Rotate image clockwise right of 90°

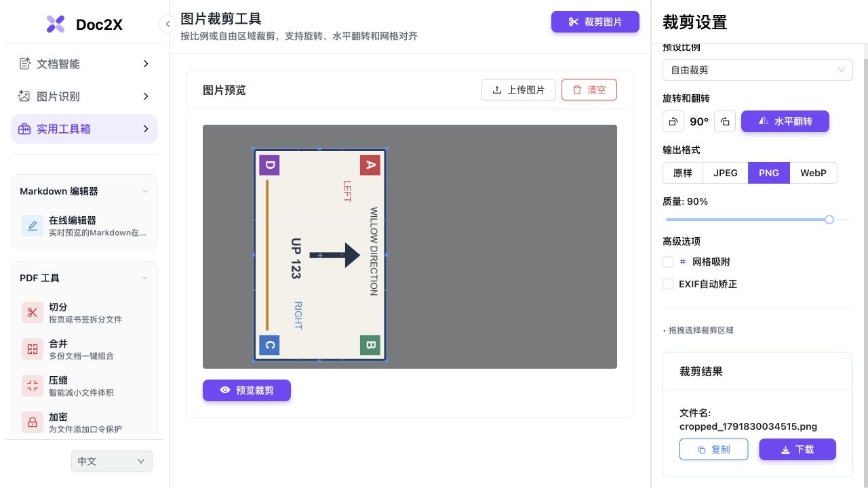pyautogui.click(x=725, y=121)
